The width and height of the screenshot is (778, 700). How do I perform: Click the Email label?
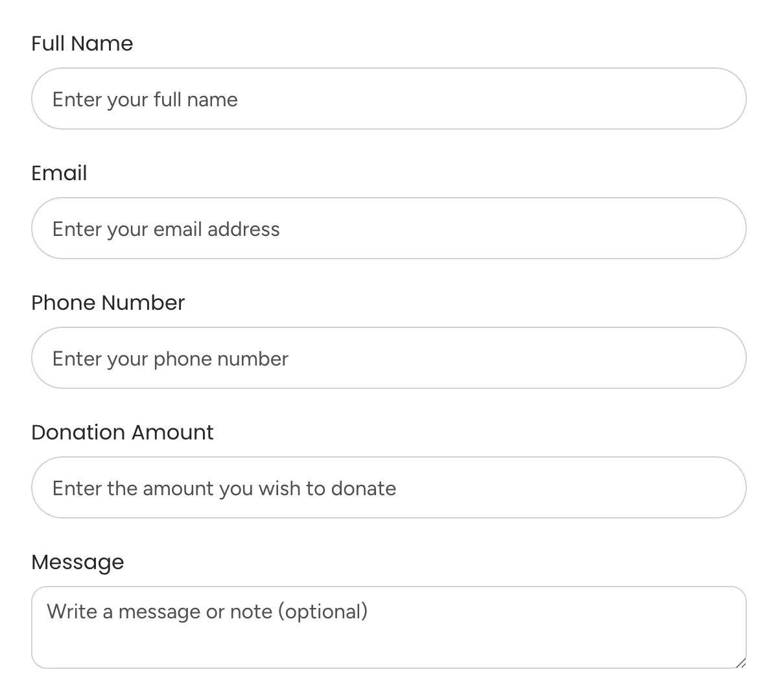[x=59, y=172]
